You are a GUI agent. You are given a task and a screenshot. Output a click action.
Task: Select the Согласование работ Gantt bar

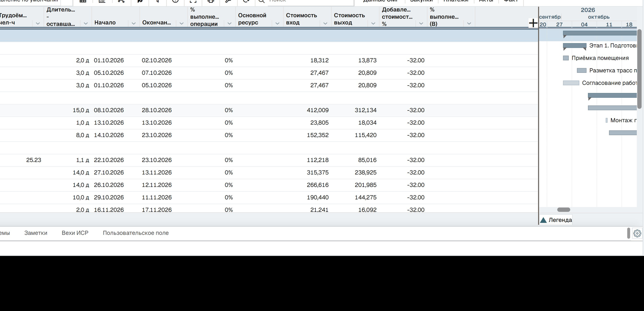tap(571, 83)
